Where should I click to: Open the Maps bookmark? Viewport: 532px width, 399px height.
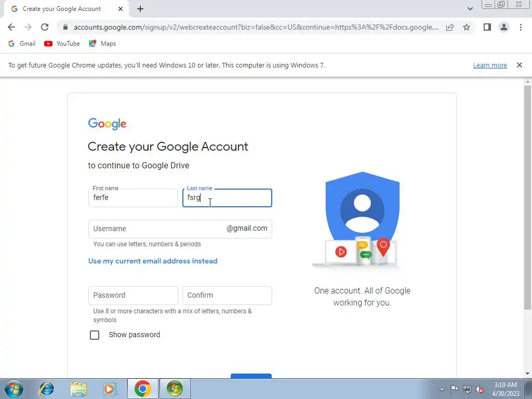[102, 44]
